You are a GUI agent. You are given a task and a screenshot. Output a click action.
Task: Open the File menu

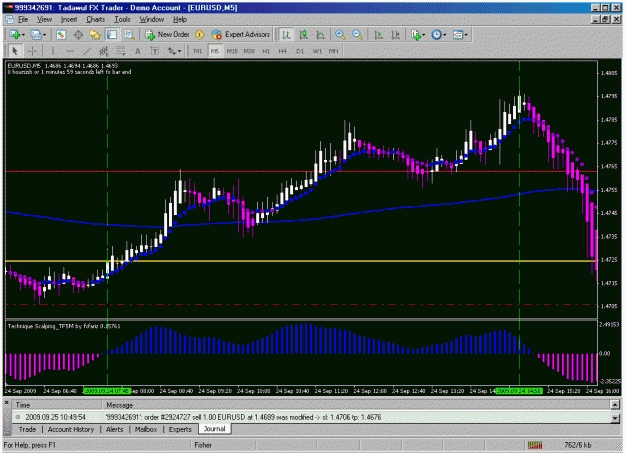point(23,19)
